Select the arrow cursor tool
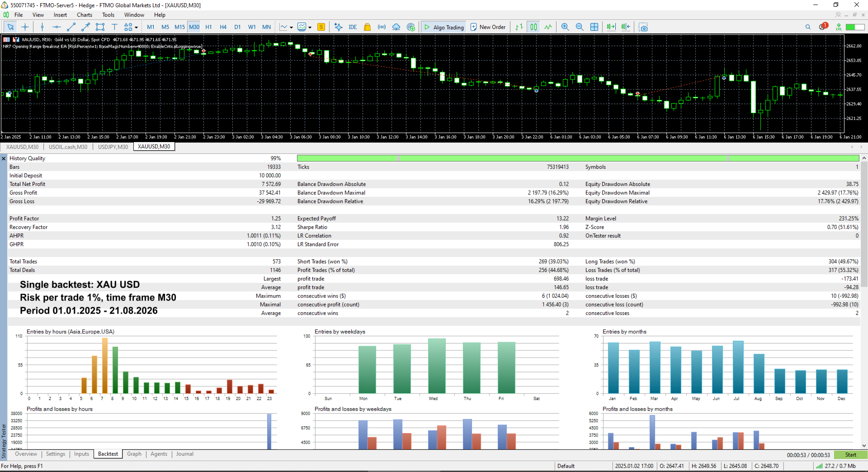The height and width of the screenshot is (472, 868). pyautogui.click(x=10, y=27)
